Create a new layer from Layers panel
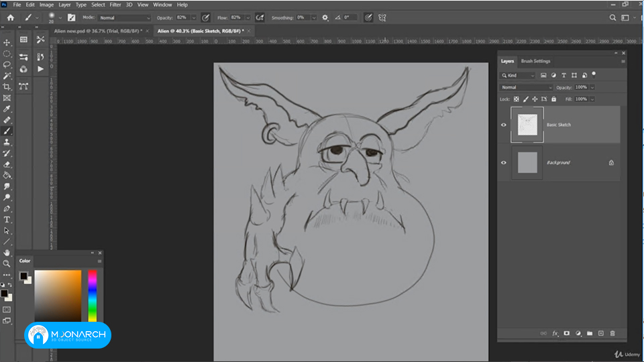 coord(601,333)
